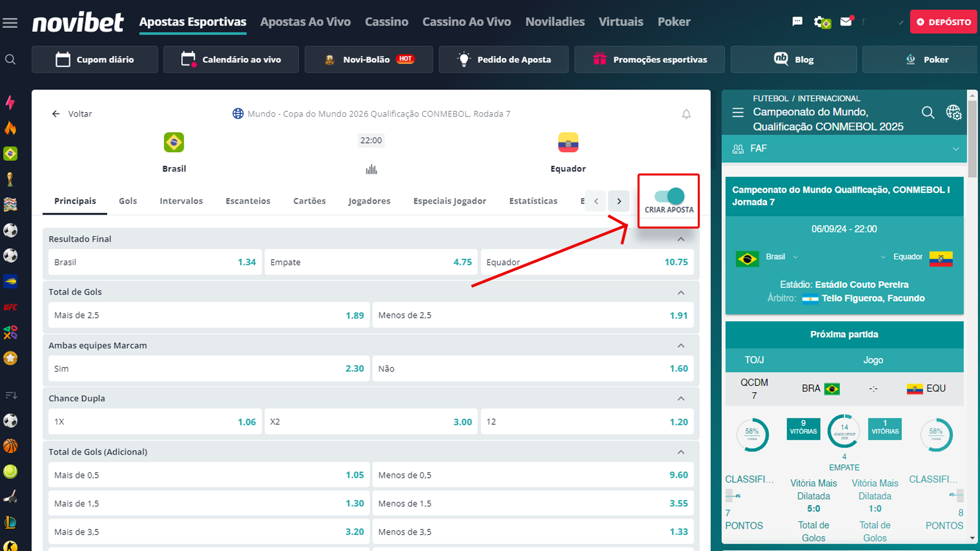980x551 pixels.
Task: Open the account dropdown chevron in header
Action: [x=900, y=22]
